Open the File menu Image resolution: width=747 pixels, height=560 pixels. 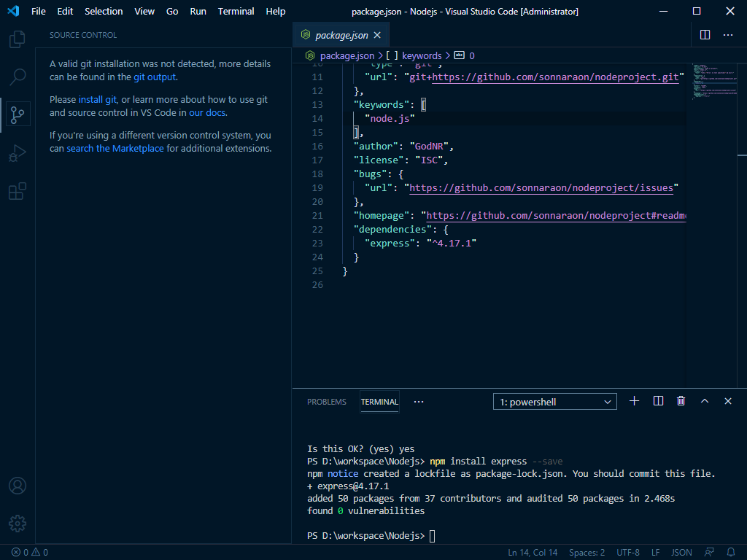(39, 12)
